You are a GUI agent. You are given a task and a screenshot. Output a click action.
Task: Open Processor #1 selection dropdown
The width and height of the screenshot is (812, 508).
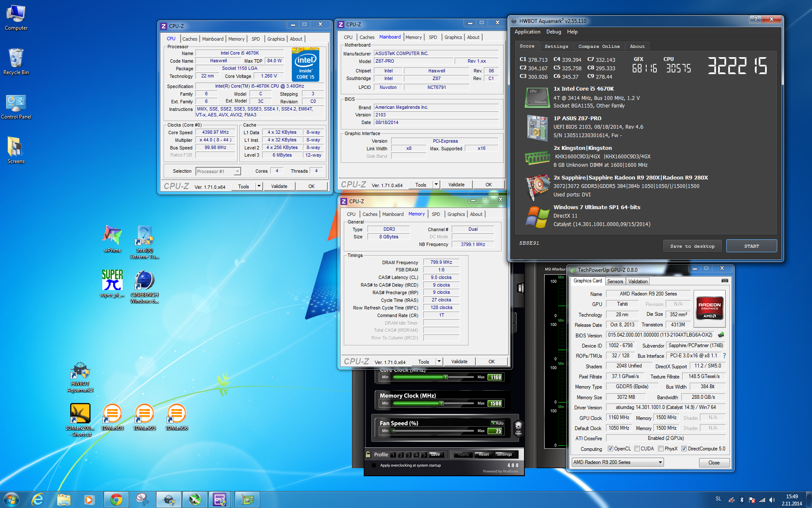(218, 171)
